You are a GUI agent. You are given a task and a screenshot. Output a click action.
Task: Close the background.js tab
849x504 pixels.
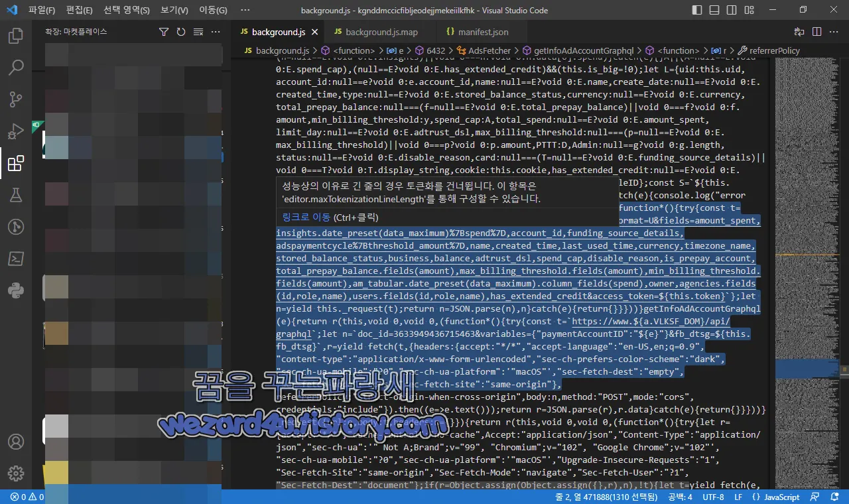coord(314,32)
